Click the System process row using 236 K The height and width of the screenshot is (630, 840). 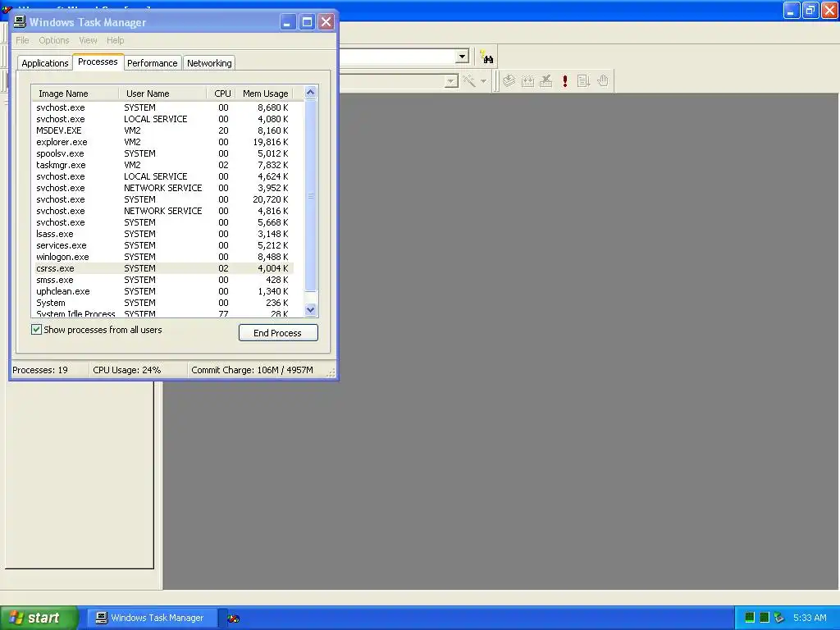tap(162, 303)
